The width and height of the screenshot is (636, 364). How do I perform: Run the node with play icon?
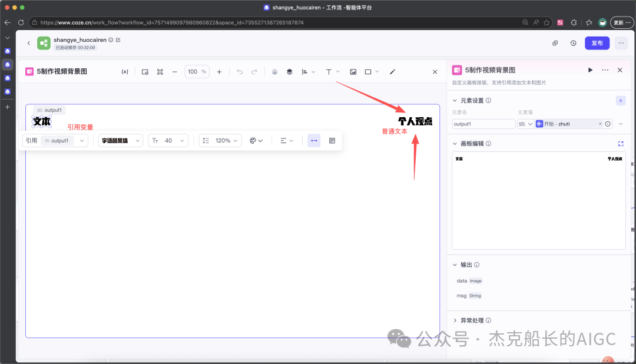590,70
